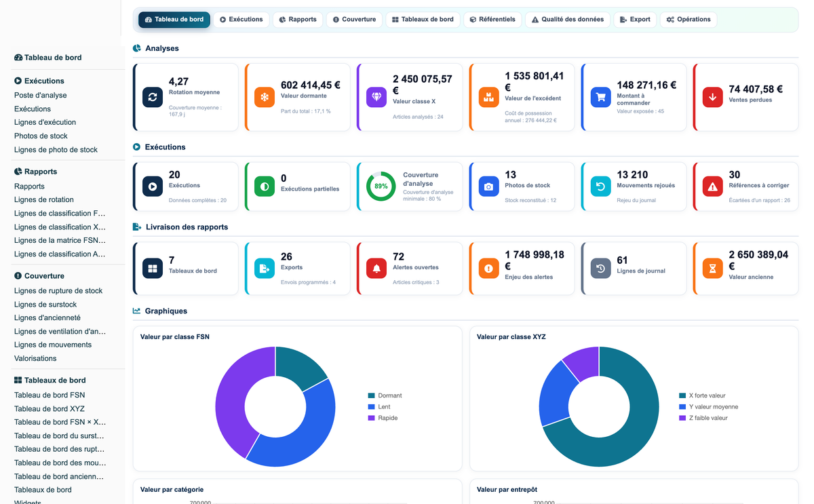Click the Exports file-export icon

point(265,269)
